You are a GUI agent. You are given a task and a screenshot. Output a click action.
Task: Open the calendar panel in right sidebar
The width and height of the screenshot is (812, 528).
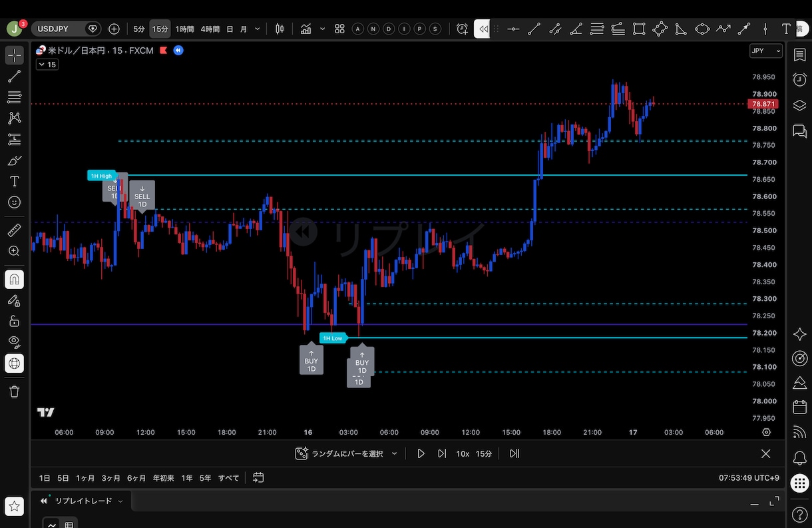[x=799, y=407]
